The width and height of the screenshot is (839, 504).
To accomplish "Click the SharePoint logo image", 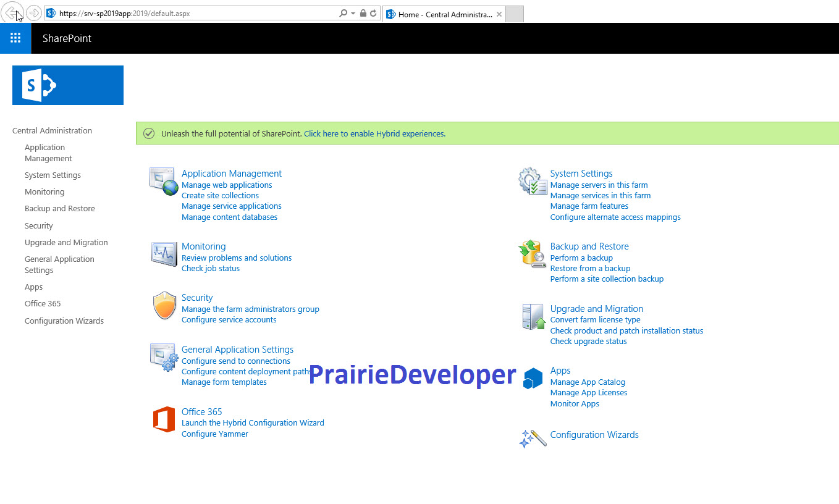I will [68, 85].
